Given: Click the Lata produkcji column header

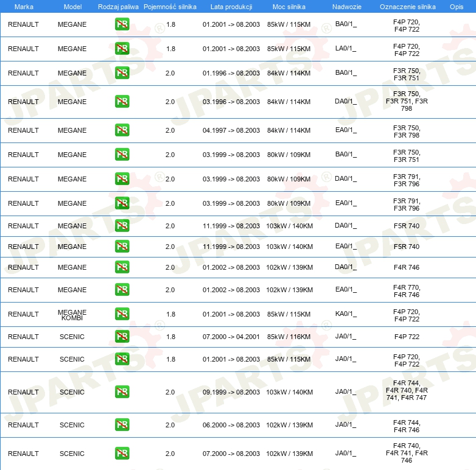Looking at the screenshot, I should click(231, 6).
